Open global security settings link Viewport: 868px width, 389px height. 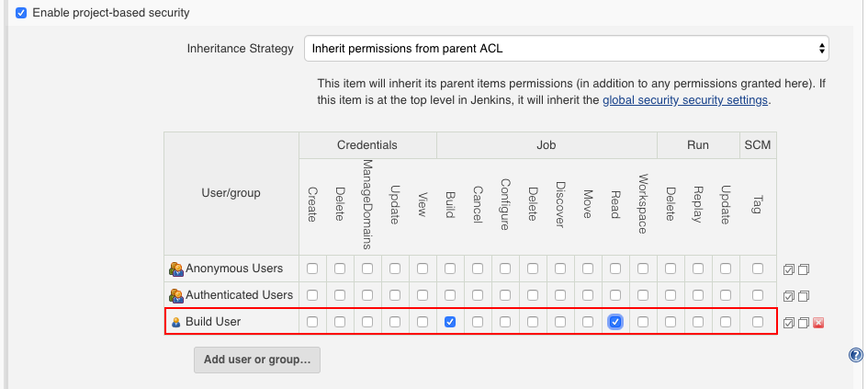685,100
